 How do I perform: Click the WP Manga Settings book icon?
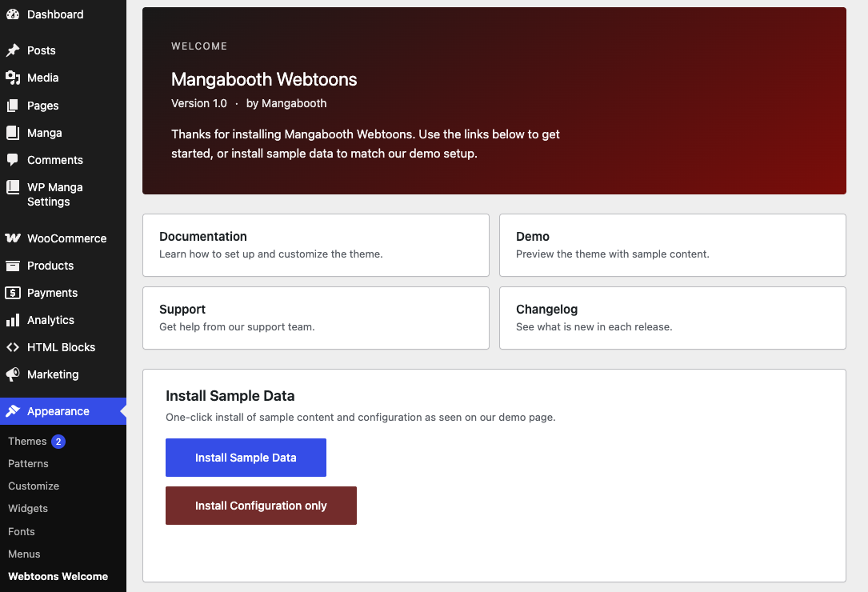click(13, 187)
